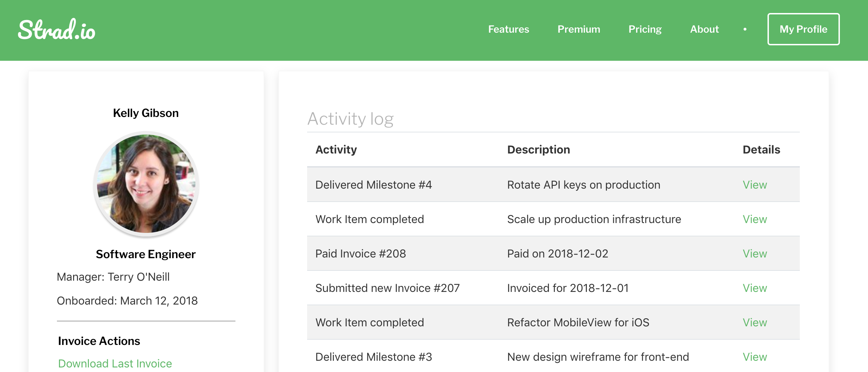868x372 pixels.
Task: Click the dot separator in navbar
Action: pos(745,30)
